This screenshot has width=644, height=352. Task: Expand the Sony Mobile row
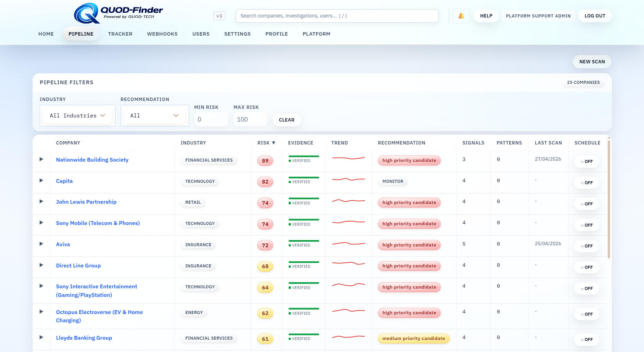click(41, 223)
